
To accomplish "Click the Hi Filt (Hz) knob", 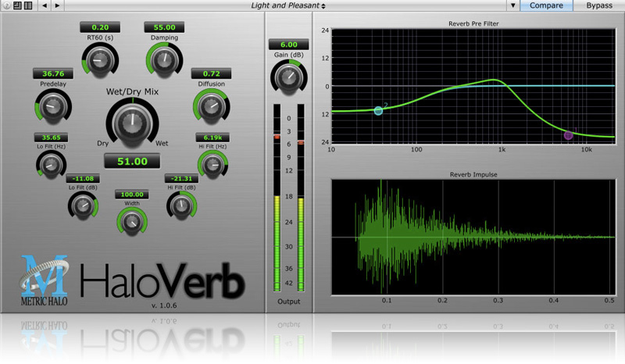I will [x=209, y=162].
